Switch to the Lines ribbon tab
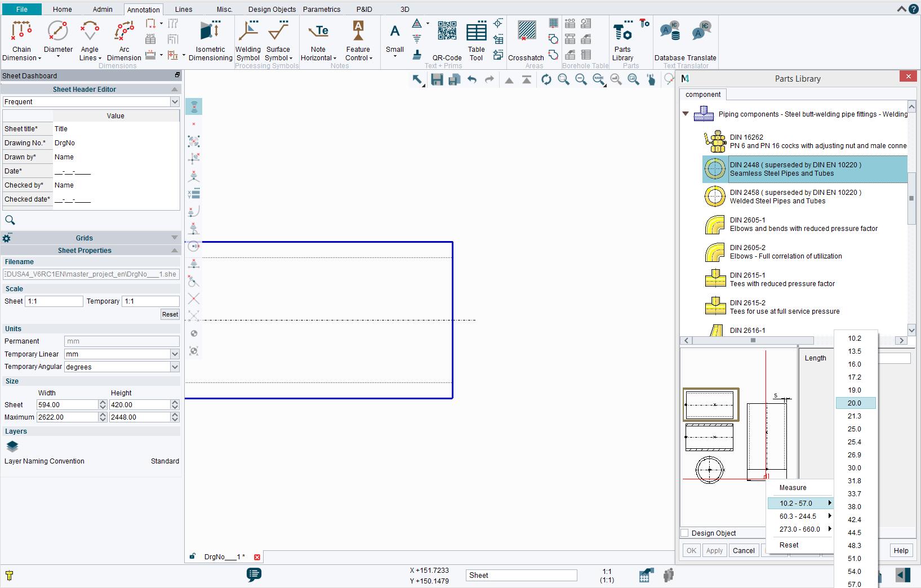This screenshot has height=588, width=921. pos(184,9)
